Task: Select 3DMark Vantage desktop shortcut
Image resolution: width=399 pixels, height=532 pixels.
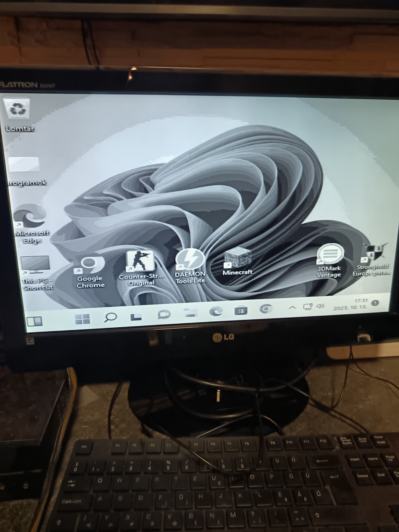Action: 329,261
